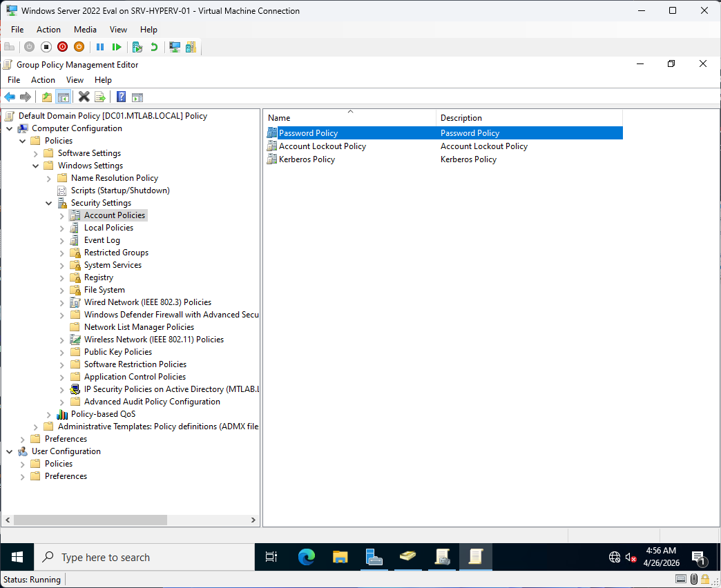Viewport: 721px width, 588px height.
Task: Expand the Public Key Policies arrow
Action: 61,353
